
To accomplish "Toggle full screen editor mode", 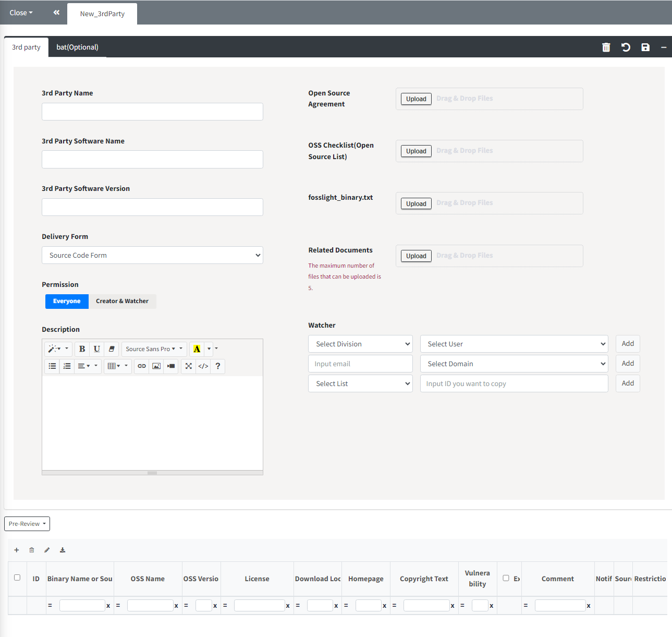I will tap(189, 366).
